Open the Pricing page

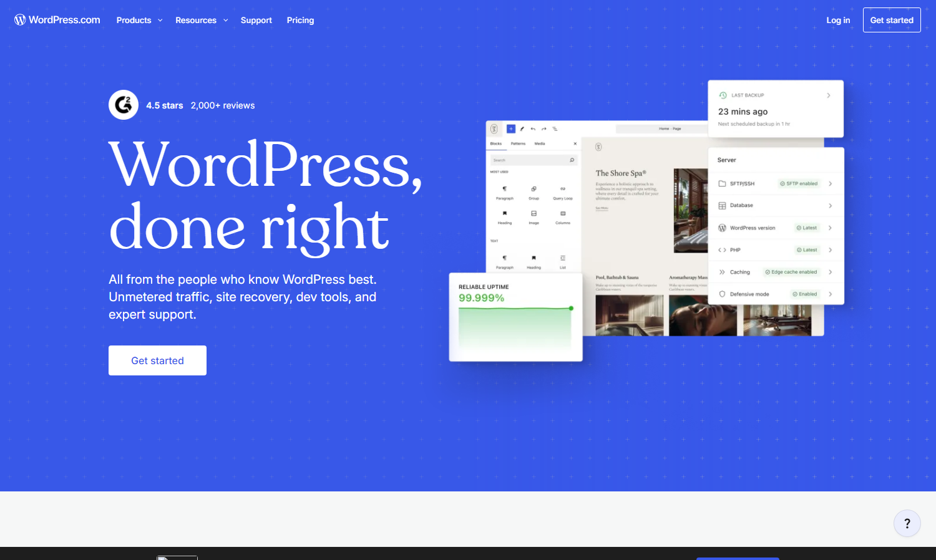pos(300,20)
